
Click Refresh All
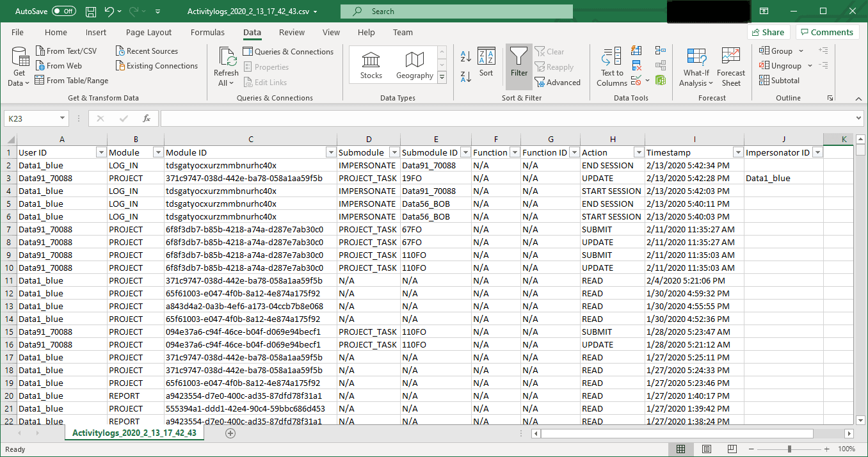point(227,67)
